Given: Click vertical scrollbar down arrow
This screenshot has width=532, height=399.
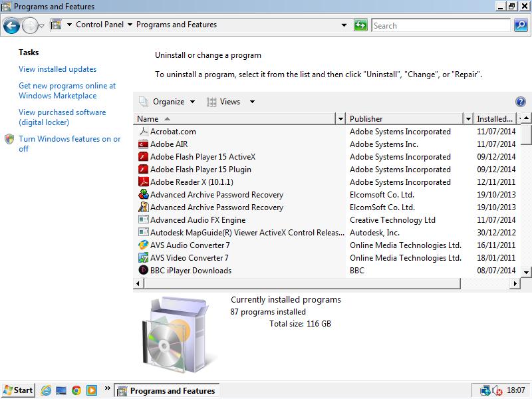Looking at the screenshot, I should point(526,272).
